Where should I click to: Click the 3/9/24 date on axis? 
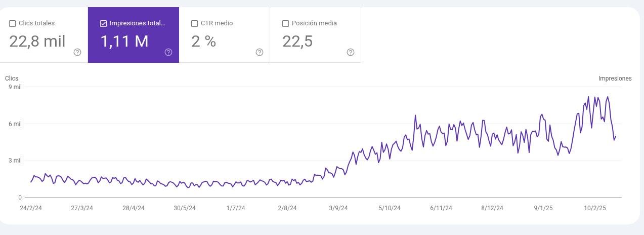tap(338, 208)
